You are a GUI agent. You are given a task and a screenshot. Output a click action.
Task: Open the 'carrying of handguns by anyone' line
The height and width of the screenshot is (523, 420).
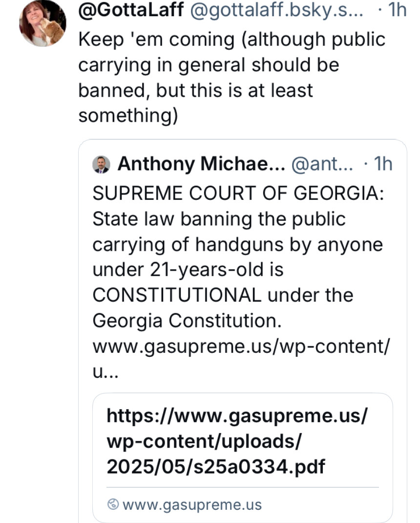238,244
